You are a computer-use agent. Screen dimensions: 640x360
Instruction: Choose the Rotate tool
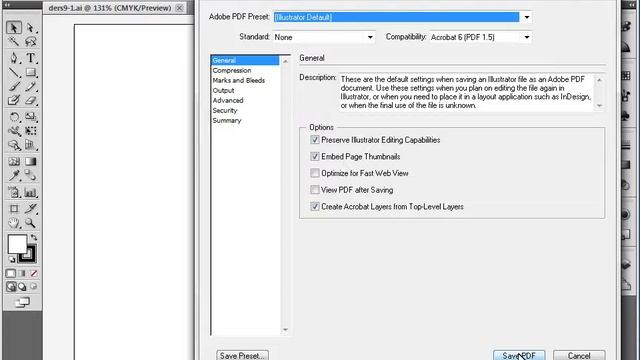coord(14,117)
